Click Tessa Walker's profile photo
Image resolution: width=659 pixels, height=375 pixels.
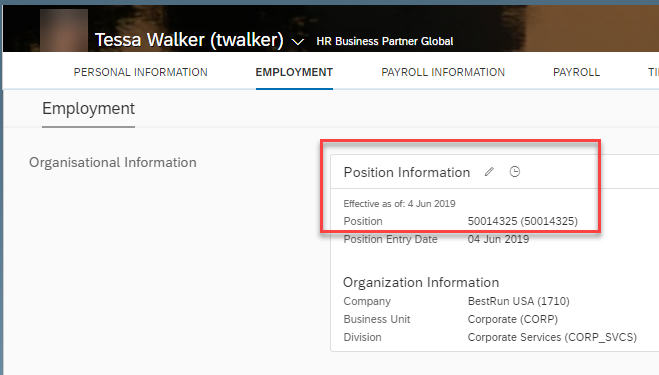point(64,30)
